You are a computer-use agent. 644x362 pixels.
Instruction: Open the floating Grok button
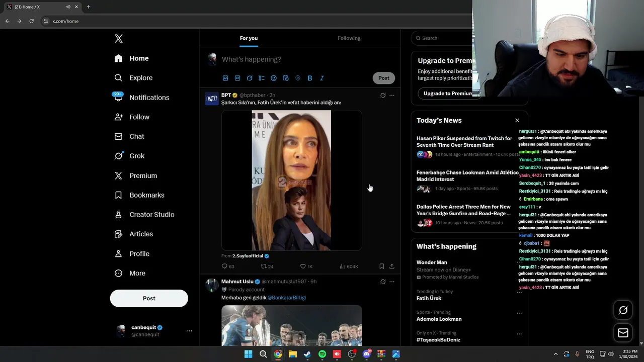[x=623, y=310]
